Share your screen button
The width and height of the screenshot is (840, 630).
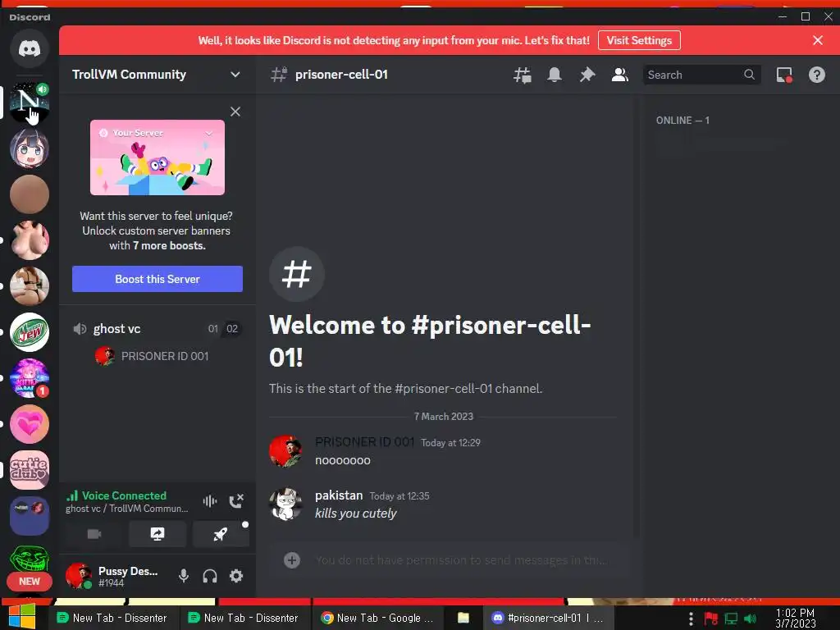coord(157,534)
